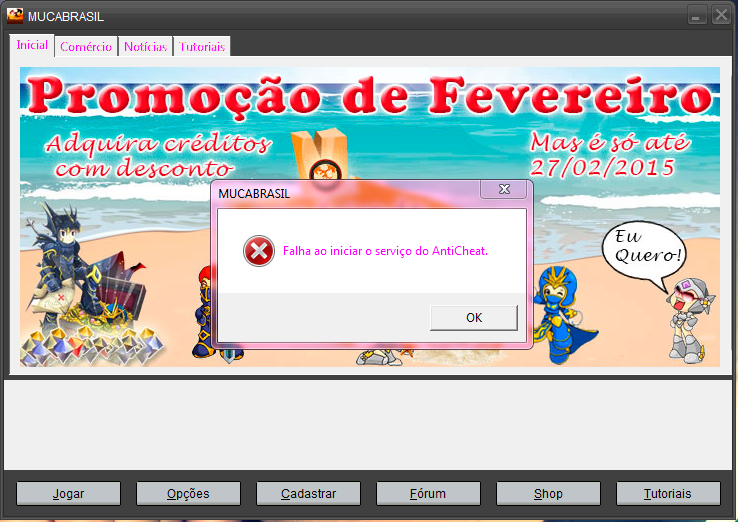Click the MUCABRASIL app icon in title bar
The width and height of the screenshot is (738, 522).
[x=15, y=16]
